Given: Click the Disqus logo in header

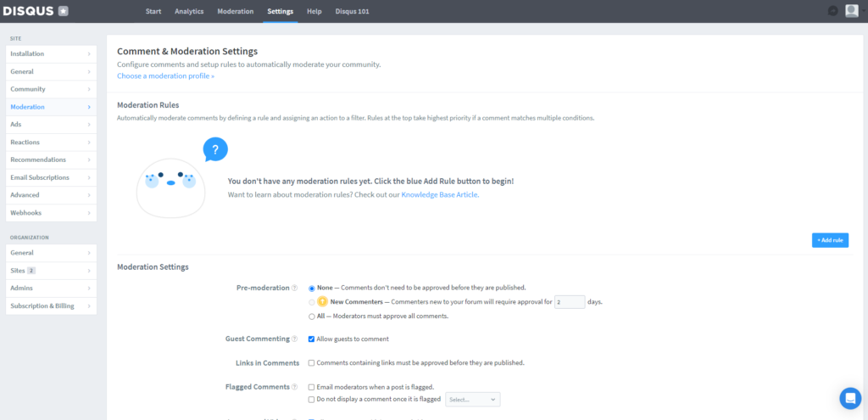Looking at the screenshot, I should 36,11.
